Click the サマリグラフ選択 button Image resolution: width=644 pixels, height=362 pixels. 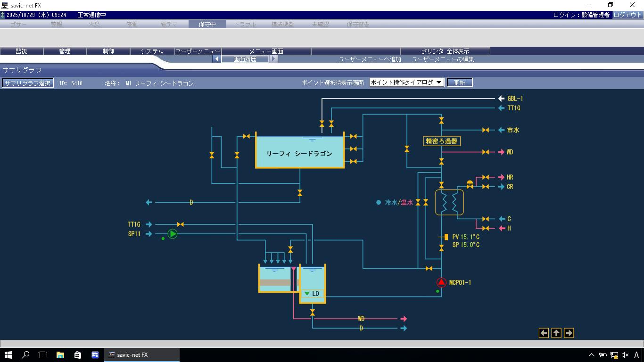(x=27, y=83)
